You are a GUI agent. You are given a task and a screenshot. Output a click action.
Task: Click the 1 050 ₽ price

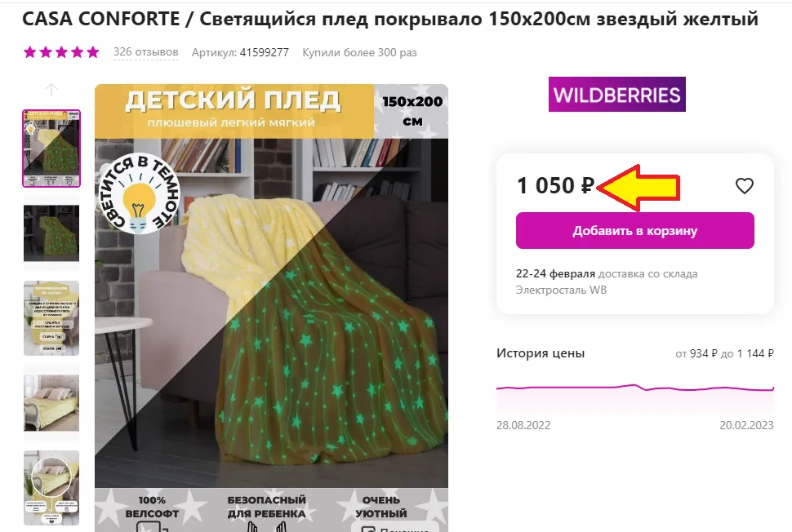tap(555, 186)
